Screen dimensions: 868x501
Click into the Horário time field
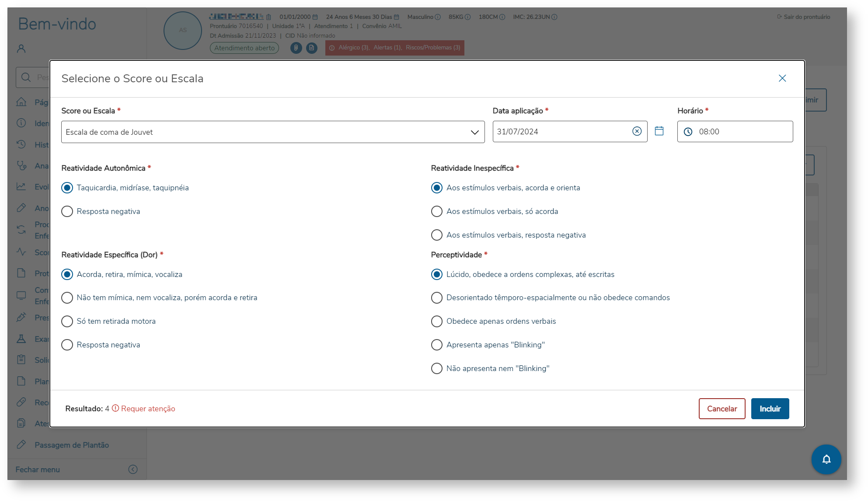[x=743, y=132]
